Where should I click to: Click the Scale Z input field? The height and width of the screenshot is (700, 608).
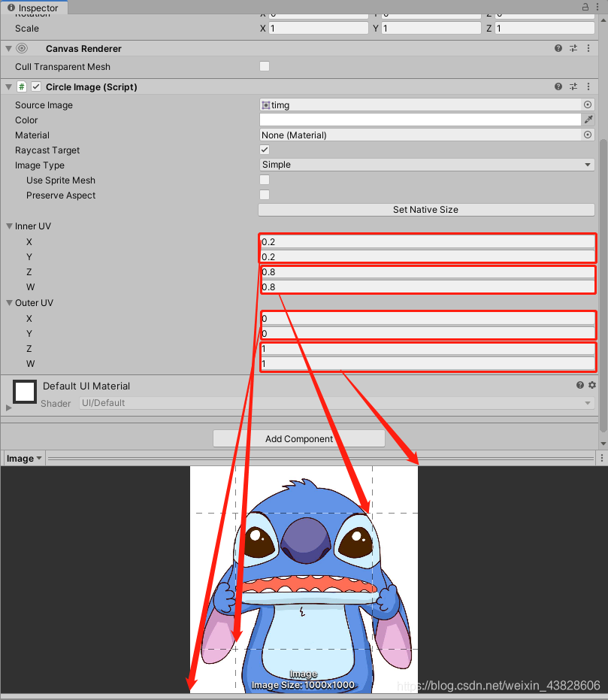pyautogui.click(x=545, y=28)
